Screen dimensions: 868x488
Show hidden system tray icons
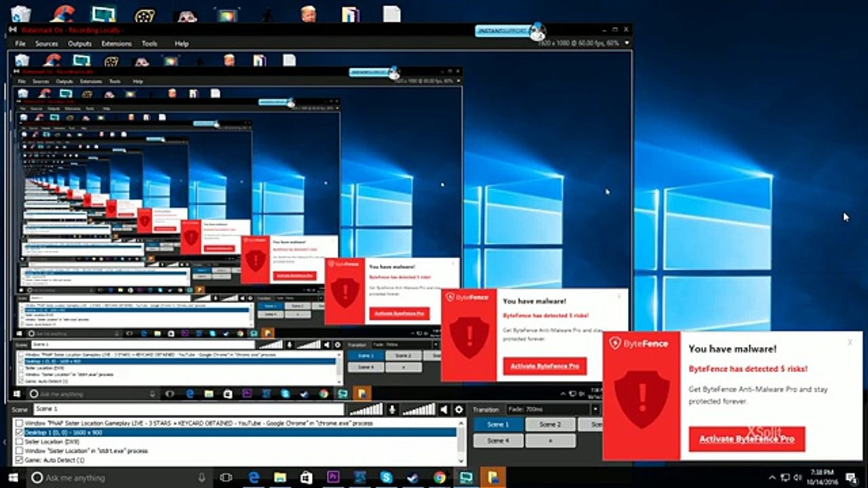tap(772, 478)
